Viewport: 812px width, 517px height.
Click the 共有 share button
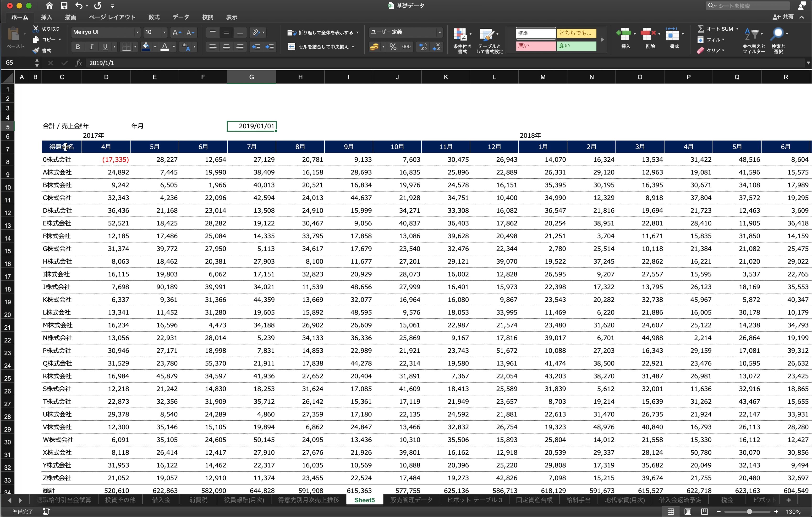[x=783, y=17]
